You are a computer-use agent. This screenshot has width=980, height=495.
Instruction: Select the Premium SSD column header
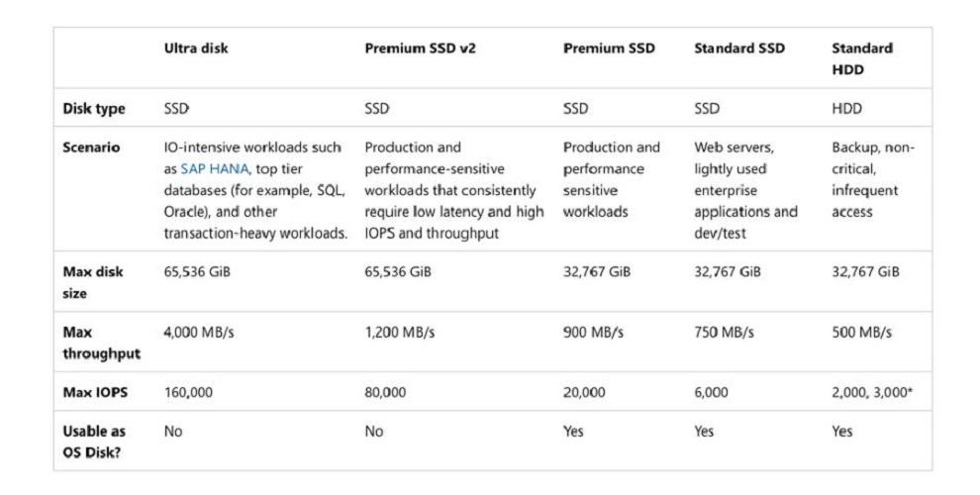tap(609, 49)
